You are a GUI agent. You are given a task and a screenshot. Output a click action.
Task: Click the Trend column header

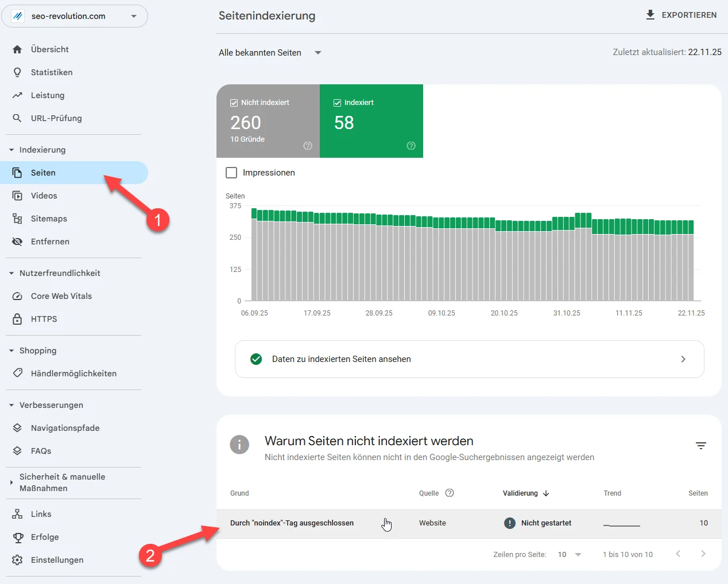pos(613,493)
